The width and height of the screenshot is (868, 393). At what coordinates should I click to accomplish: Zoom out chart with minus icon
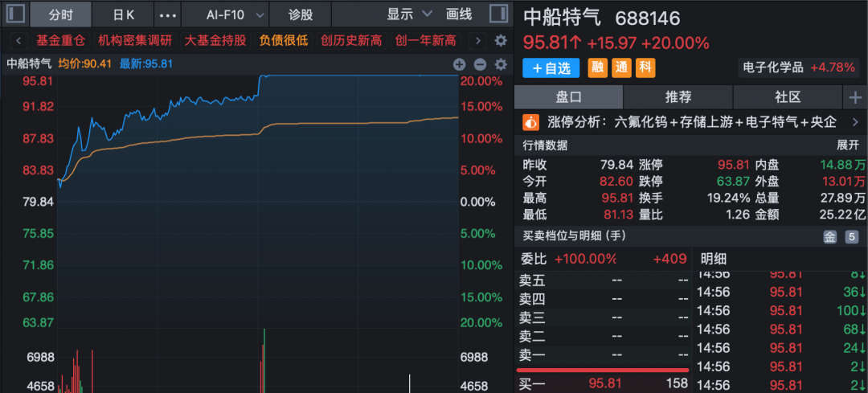click(x=480, y=64)
